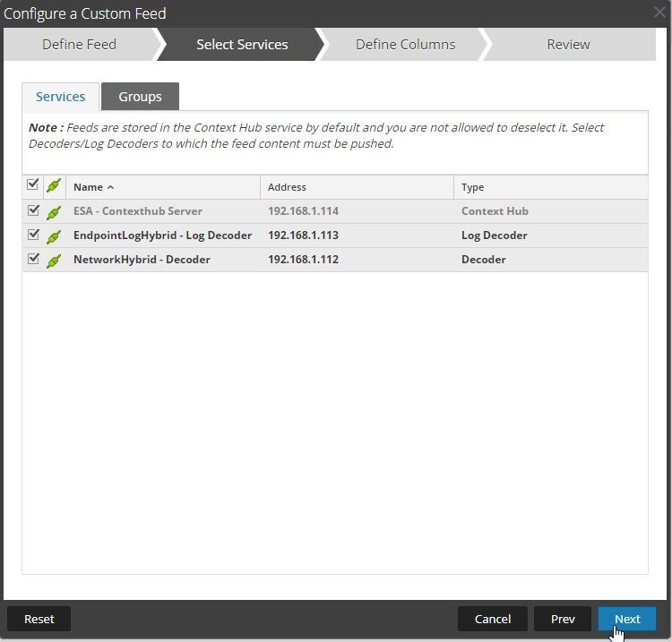Image resolution: width=672 pixels, height=642 pixels.
Task: Sort the table by Type column header
Action: 472,187
